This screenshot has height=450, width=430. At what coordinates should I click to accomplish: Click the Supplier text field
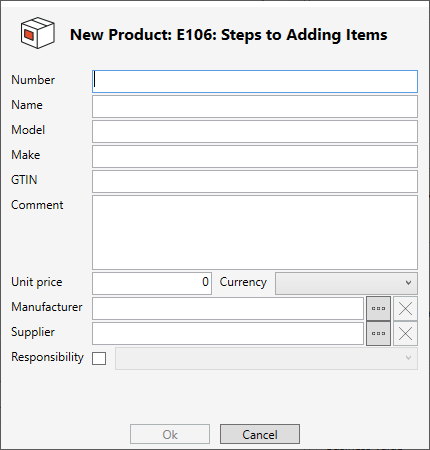[228, 333]
